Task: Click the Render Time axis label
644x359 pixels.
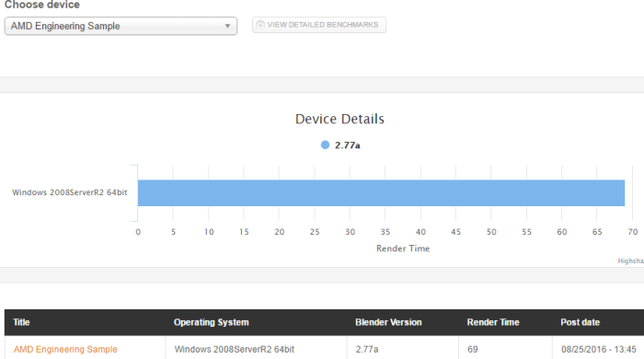Action: click(x=403, y=249)
